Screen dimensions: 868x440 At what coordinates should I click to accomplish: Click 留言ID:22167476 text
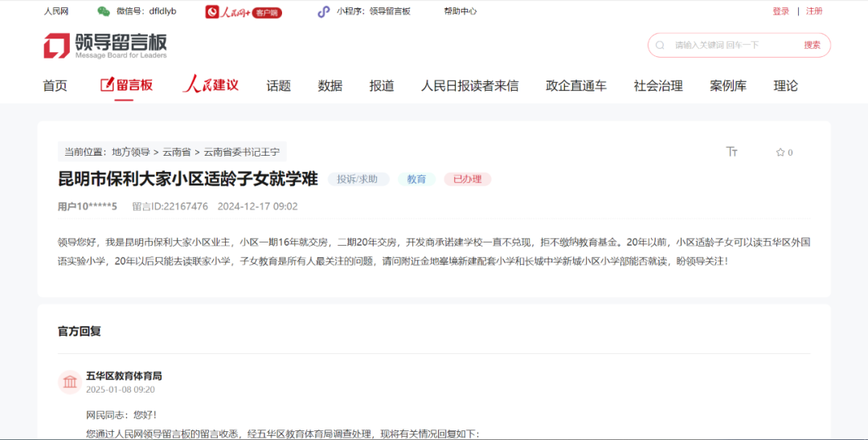[x=170, y=206]
